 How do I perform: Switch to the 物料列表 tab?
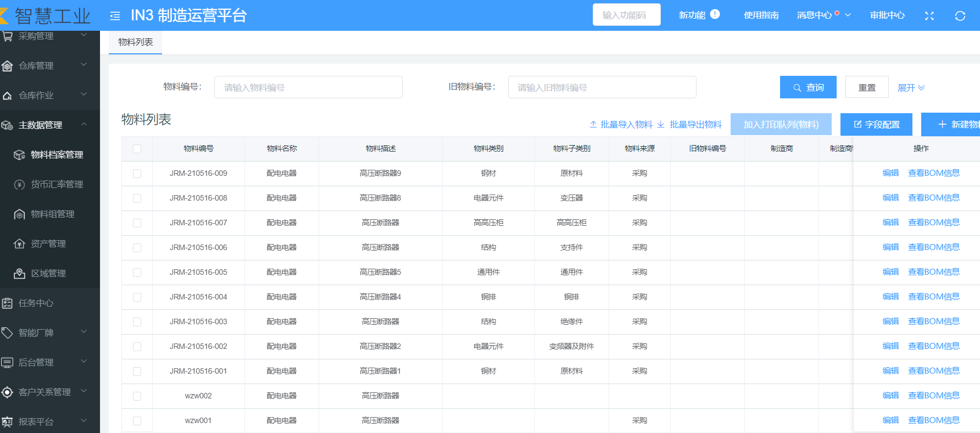pos(135,42)
